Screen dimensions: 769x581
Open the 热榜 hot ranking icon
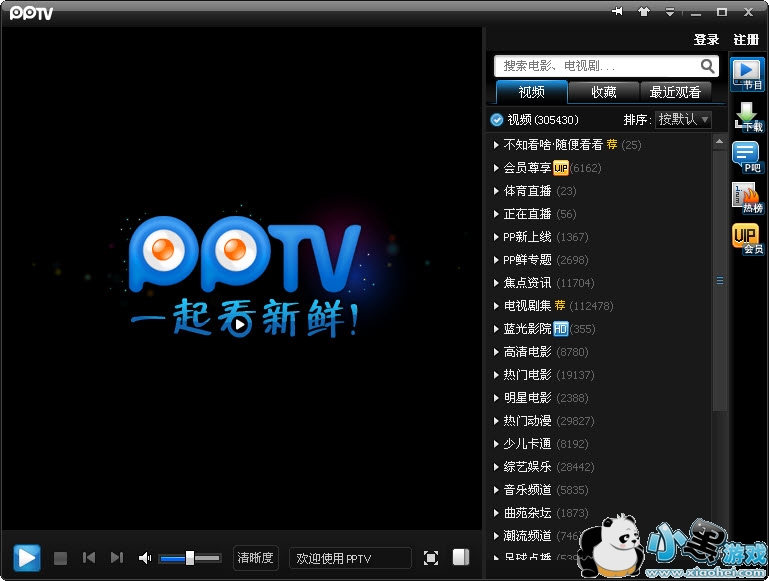[x=747, y=198]
